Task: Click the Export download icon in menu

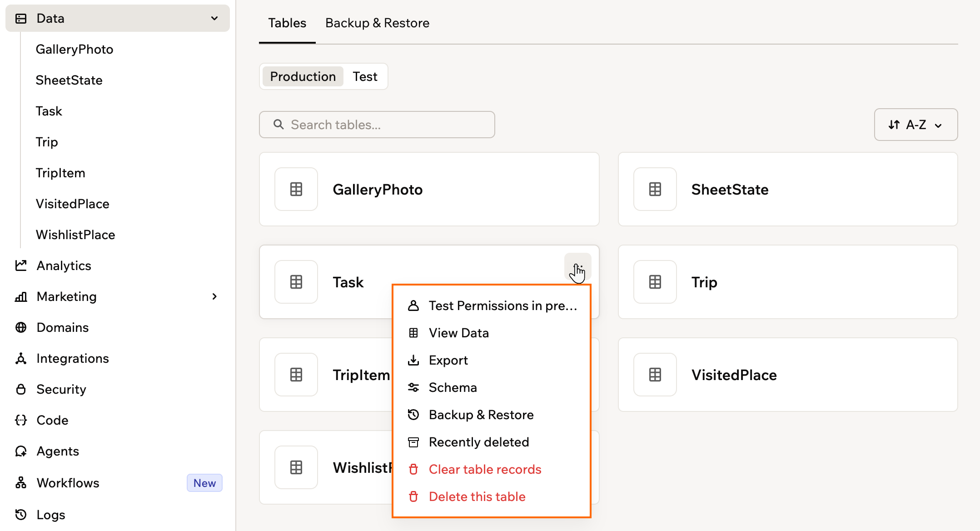Action: point(413,360)
